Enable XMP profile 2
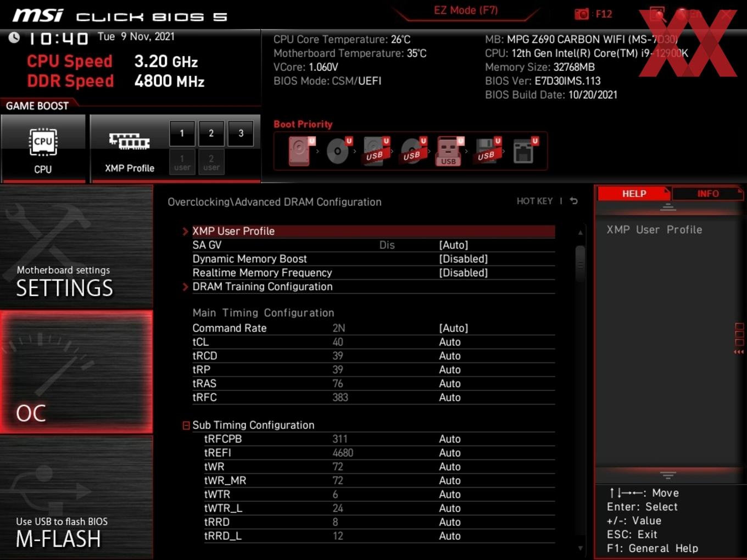 click(x=211, y=133)
